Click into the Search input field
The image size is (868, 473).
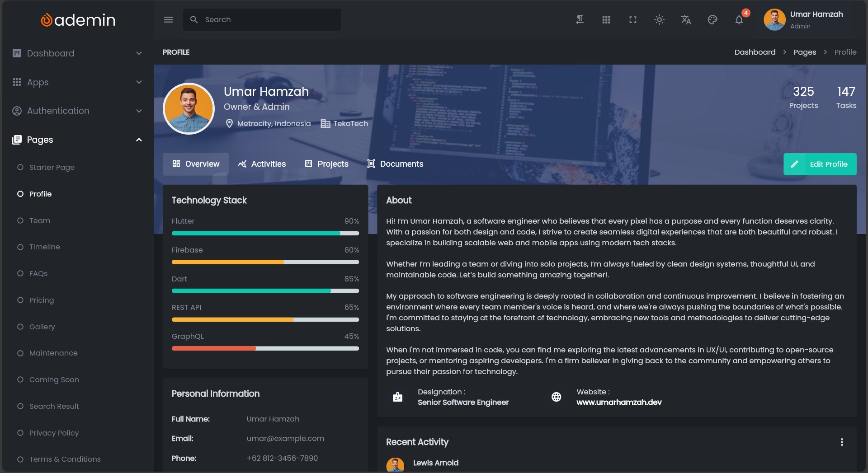pos(269,20)
